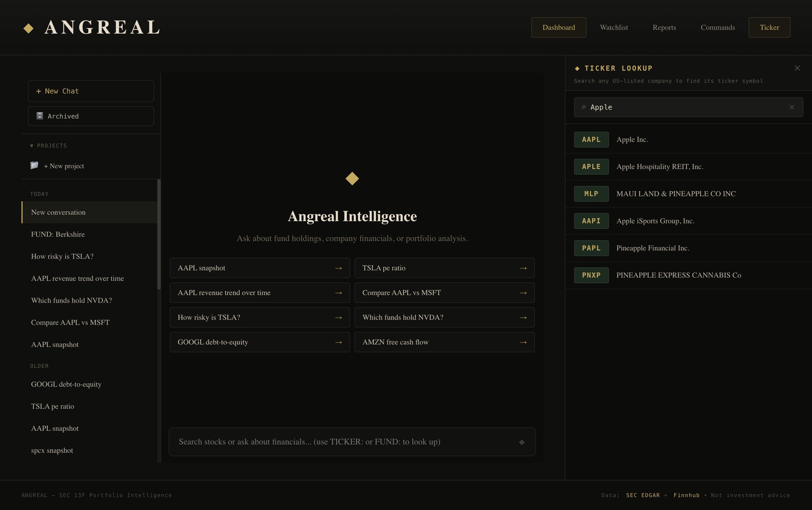Clear the Apple search field
This screenshot has width=812, height=510.
coord(792,107)
